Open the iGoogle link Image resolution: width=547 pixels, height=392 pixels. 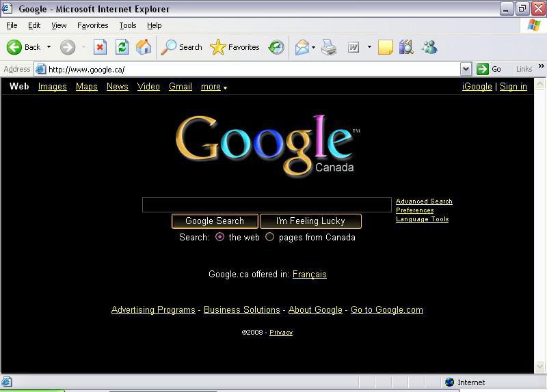coord(477,87)
